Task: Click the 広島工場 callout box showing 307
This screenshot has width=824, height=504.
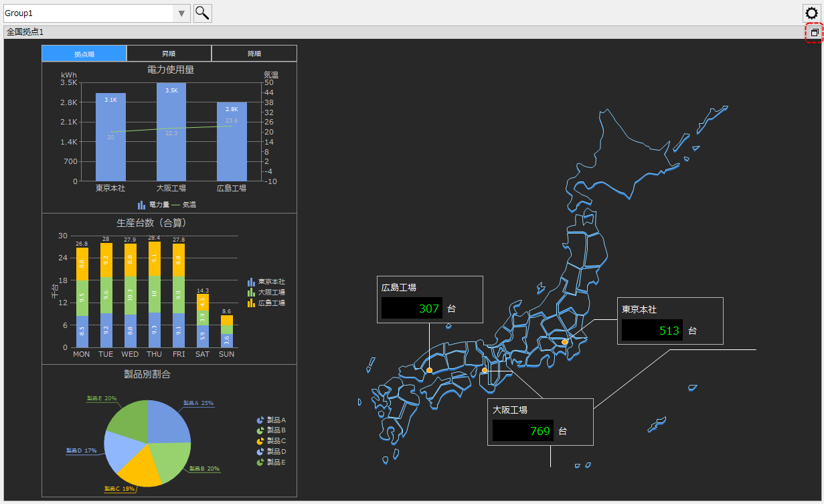Action: tap(429, 300)
